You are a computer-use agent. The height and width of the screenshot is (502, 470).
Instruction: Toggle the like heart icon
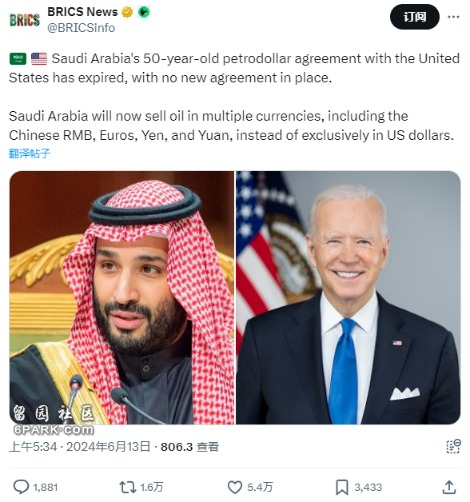point(235,487)
